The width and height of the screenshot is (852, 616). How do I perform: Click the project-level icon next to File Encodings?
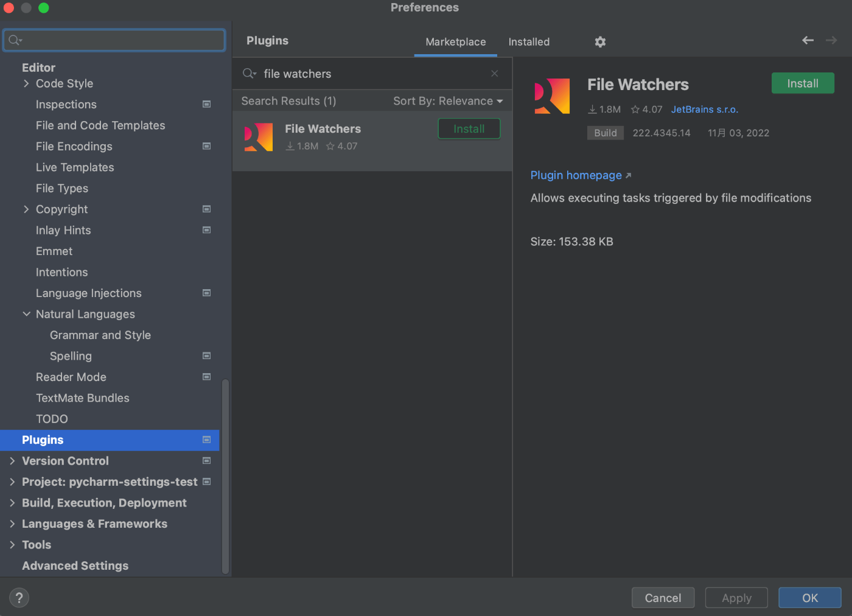[207, 146]
